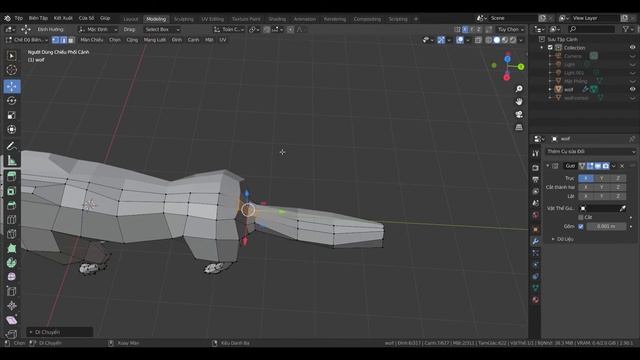Select the Extrude Region tool
Screen dimensions: 640x360
coord(11,176)
